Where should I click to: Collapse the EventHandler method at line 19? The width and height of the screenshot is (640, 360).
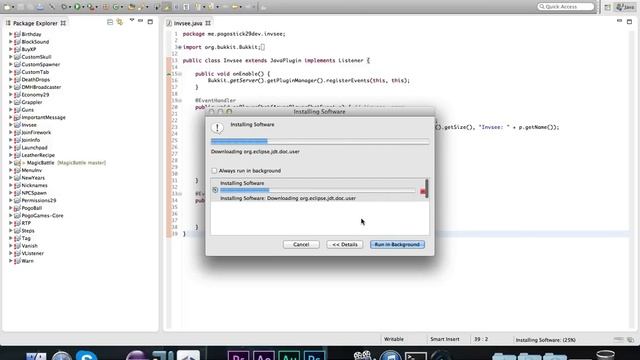click(x=180, y=100)
